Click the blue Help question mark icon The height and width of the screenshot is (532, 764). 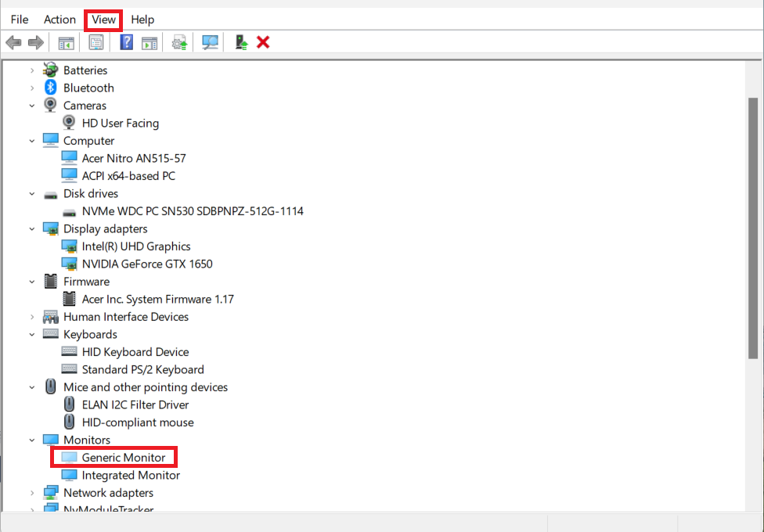126,42
